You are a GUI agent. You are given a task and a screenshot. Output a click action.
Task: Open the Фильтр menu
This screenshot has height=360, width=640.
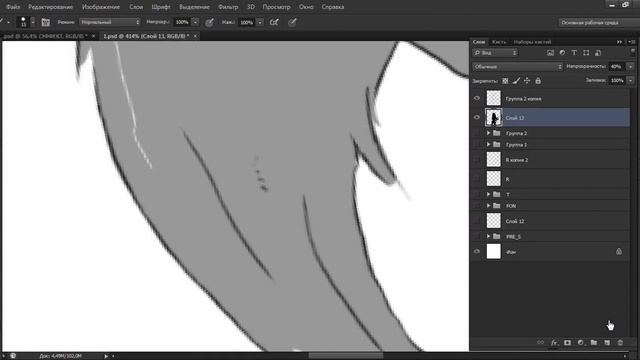tap(228, 7)
